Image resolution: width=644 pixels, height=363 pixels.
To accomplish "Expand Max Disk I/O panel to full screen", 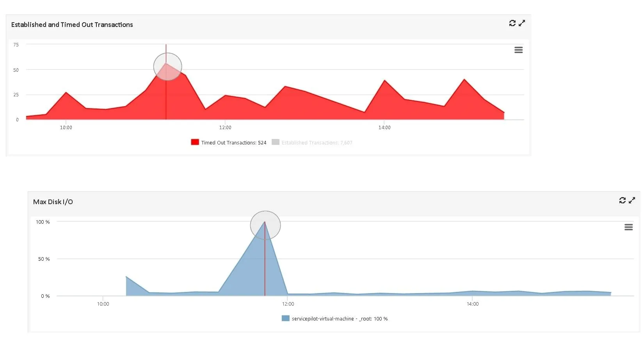I will (632, 201).
